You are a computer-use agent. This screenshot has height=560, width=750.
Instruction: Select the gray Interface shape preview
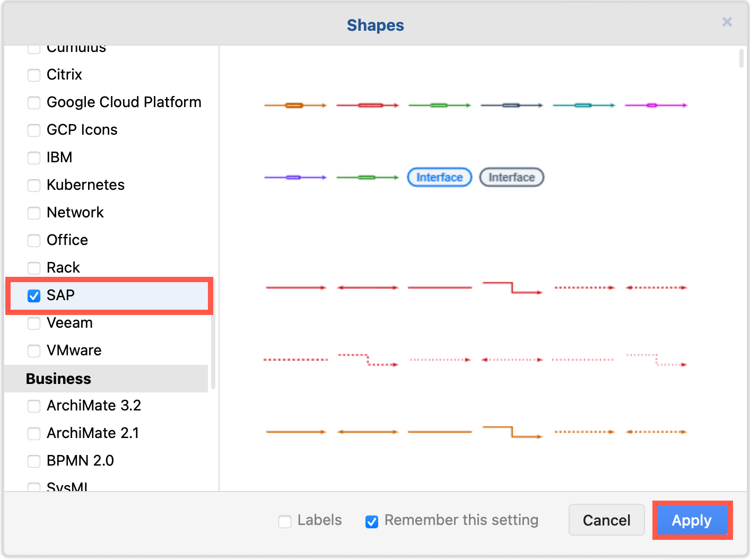(511, 177)
